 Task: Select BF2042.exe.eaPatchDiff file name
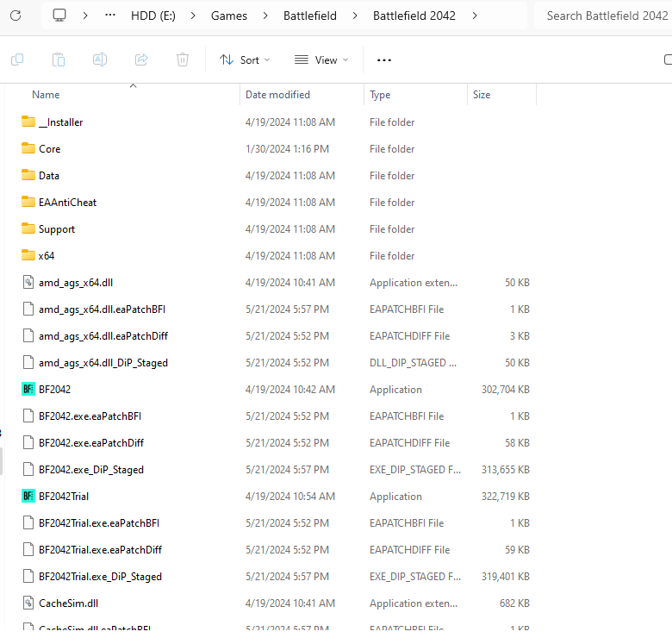(x=91, y=442)
